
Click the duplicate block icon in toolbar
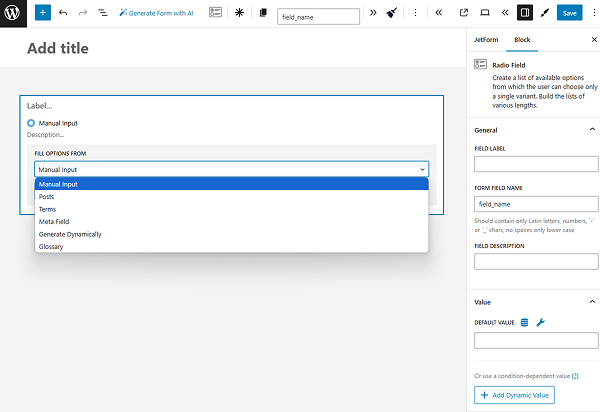[263, 13]
